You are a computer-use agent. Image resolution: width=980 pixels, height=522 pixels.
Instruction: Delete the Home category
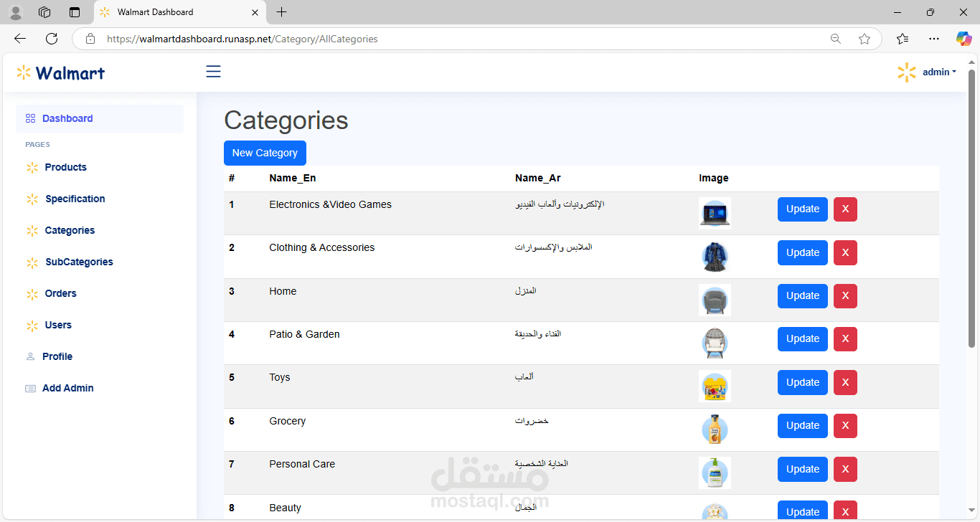845,296
